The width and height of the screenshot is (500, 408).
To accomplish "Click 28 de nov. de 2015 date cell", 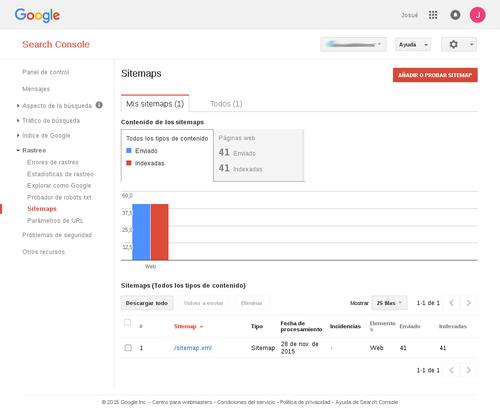I will pos(300,347).
